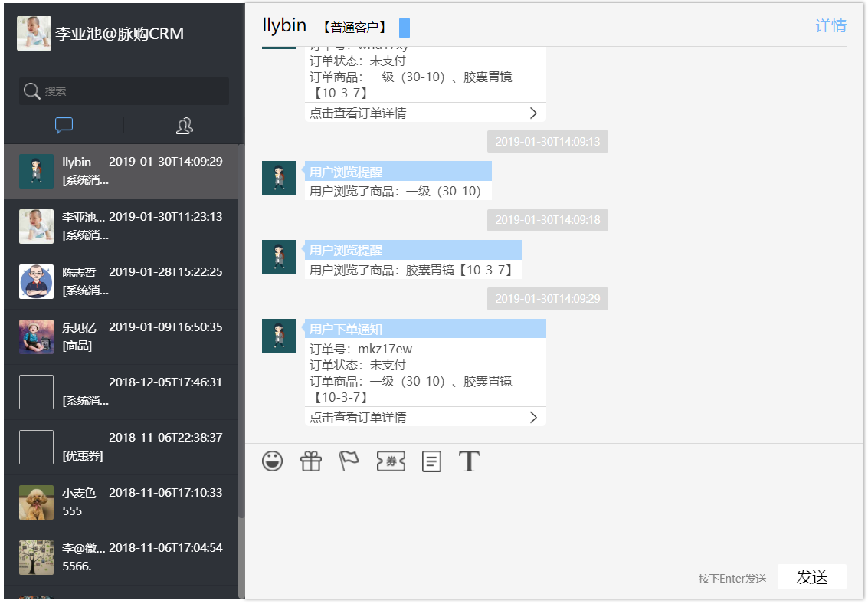Viewport: 868px width, 604px height.
Task: Click the flag marker icon above the input
Action: (349, 461)
